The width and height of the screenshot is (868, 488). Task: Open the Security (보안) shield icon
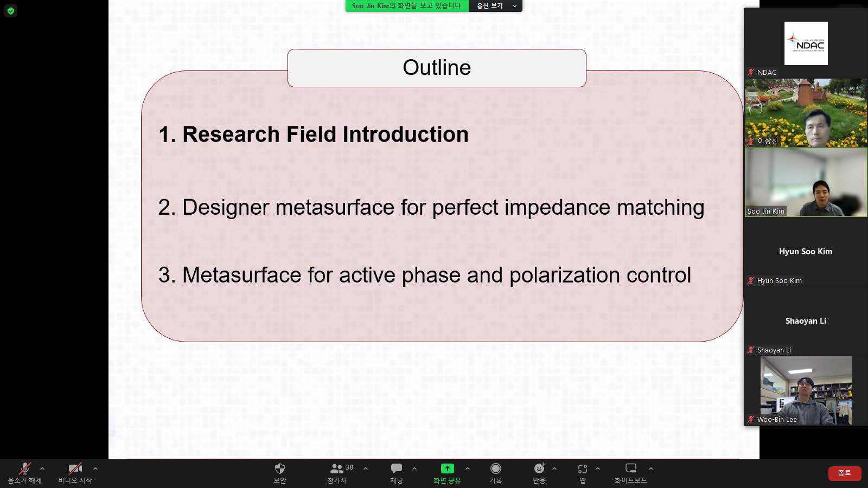click(x=279, y=473)
